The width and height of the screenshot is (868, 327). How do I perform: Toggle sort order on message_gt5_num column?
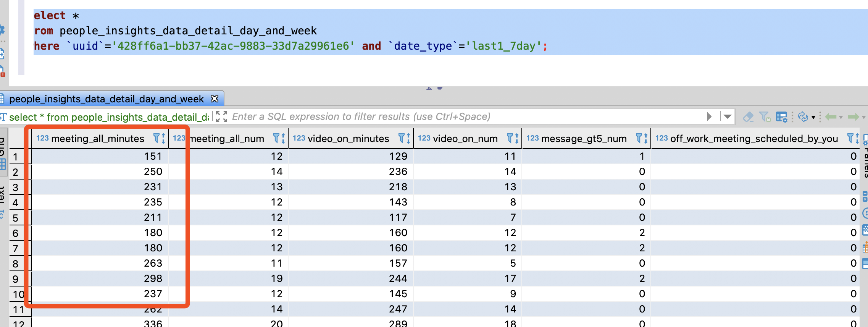[646, 138]
